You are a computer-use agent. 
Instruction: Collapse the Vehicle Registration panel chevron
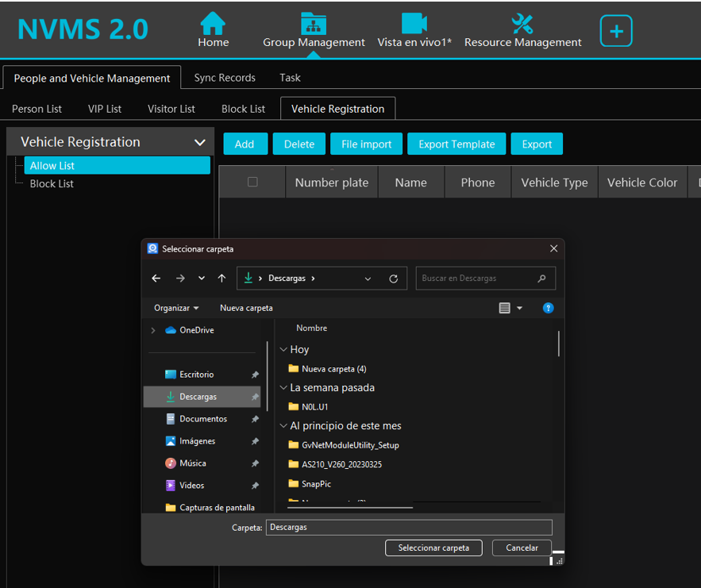pyautogui.click(x=199, y=143)
